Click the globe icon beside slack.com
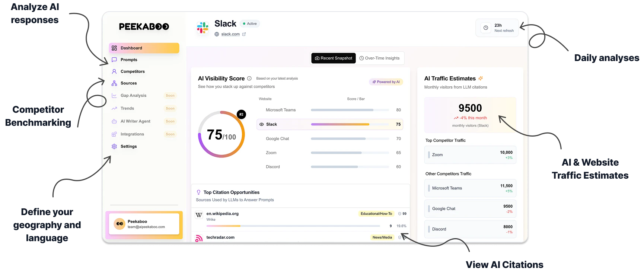644x278 pixels. click(217, 34)
